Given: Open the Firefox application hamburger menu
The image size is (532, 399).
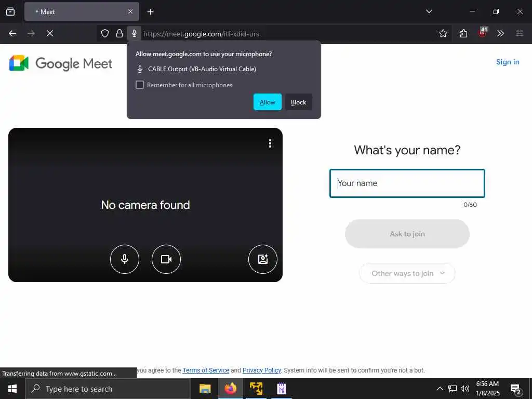Looking at the screenshot, I should click(x=520, y=33).
